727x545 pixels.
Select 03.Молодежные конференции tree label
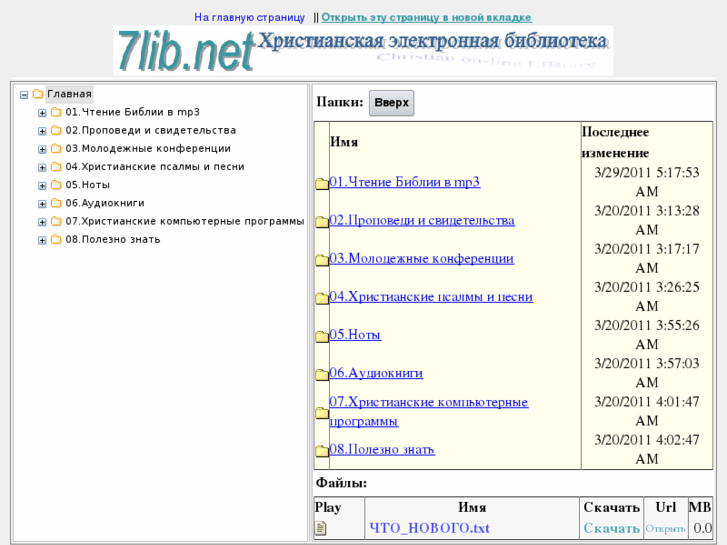pos(148,148)
